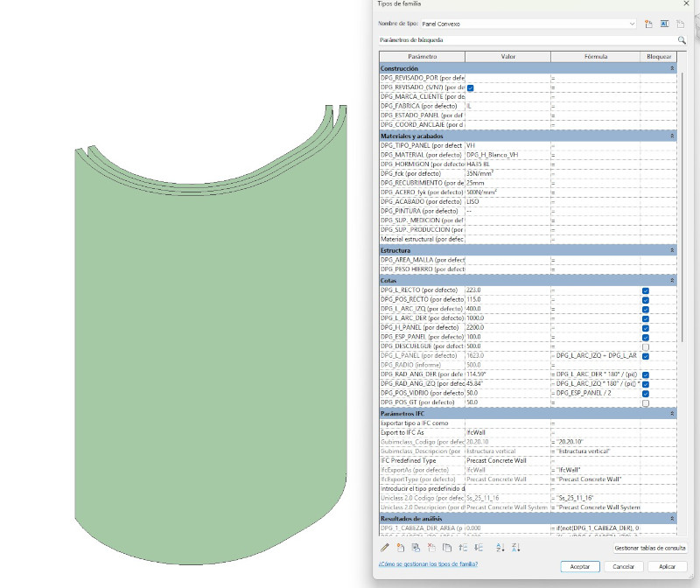Click the DPG_ACABADO value LISO

click(508, 202)
